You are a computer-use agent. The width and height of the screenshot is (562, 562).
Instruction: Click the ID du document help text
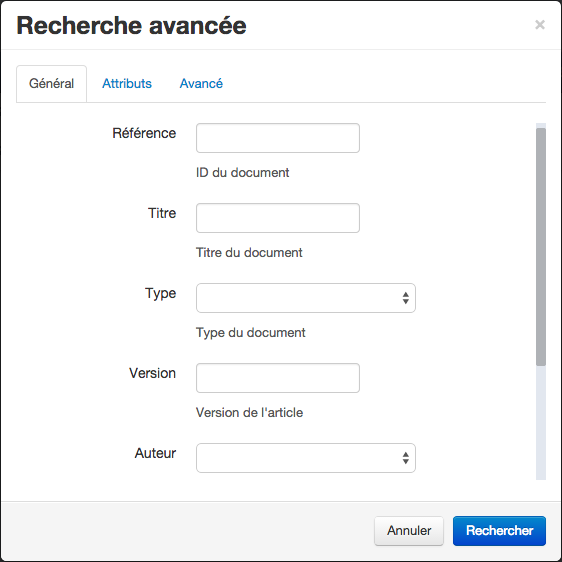[x=242, y=172]
